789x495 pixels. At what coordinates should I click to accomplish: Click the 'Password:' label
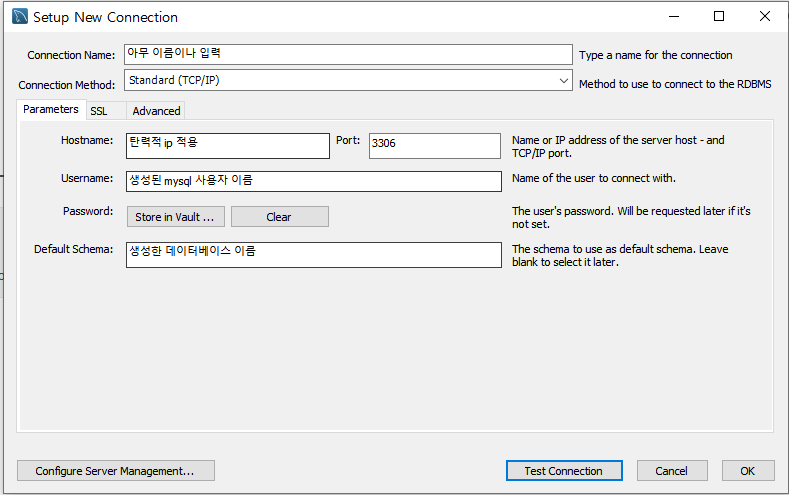(x=88, y=211)
